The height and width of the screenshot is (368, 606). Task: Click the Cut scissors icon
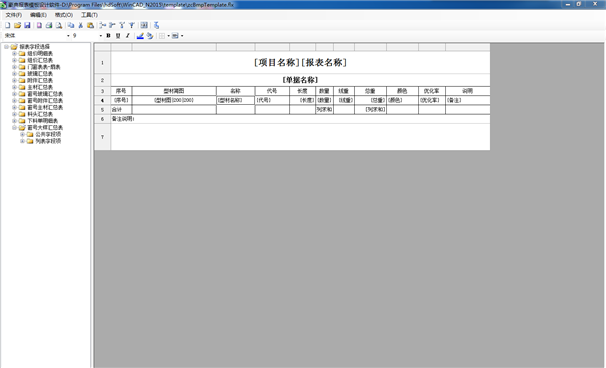[80, 25]
